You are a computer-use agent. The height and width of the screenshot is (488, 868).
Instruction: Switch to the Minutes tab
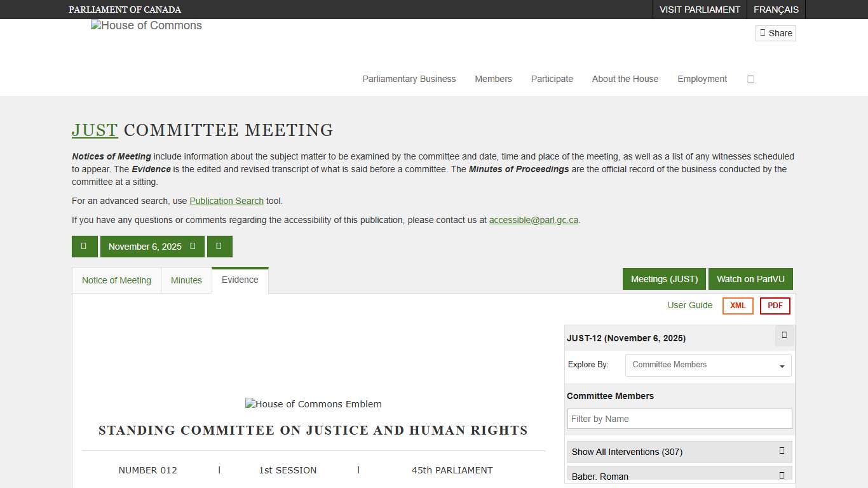pyautogui.click(x=186, y=280)
